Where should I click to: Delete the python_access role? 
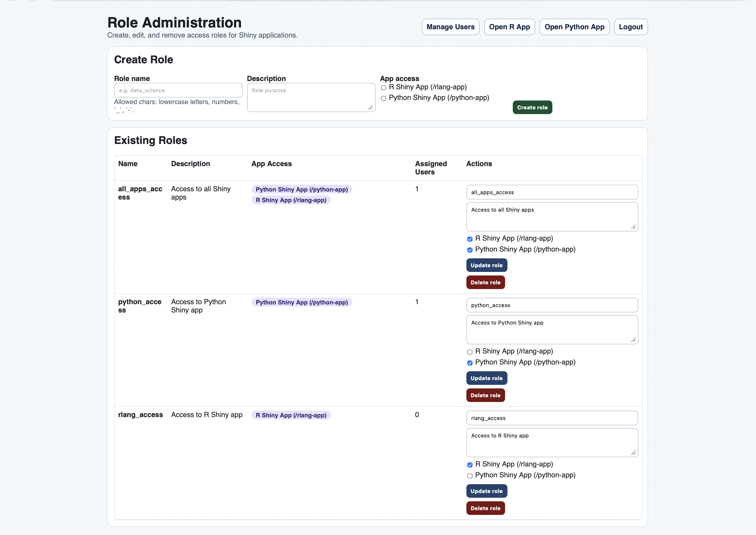coord(485,395)
